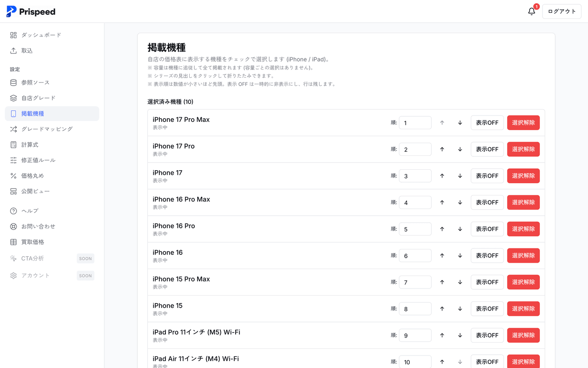Open グレードマッピング settings
Viewport: 588px width, 368px height.
coord(52,129)
